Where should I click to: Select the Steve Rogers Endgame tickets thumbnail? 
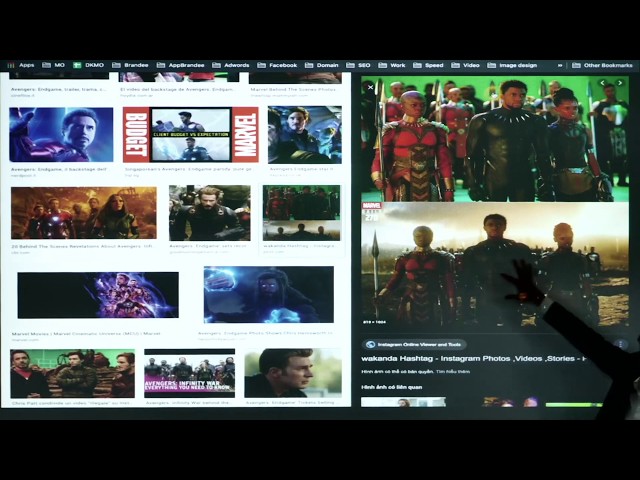click(x=293, y=373)
